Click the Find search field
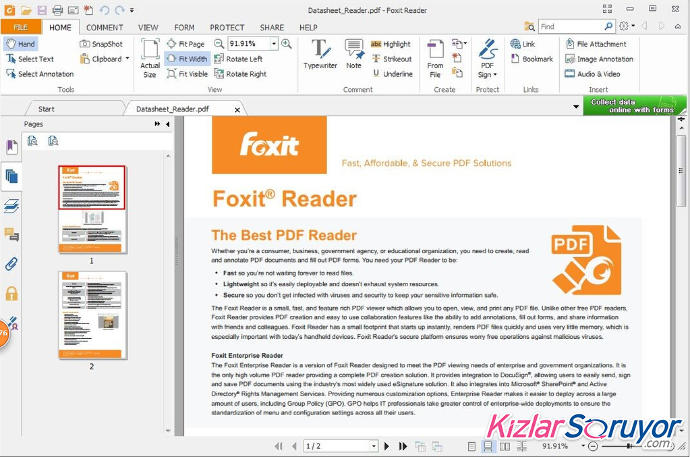 point(570,26)
